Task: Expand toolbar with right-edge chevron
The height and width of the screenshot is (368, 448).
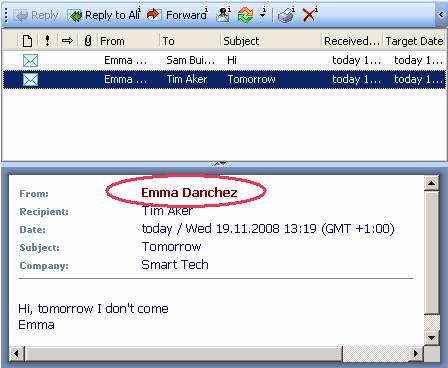Action: tap(441, 15)
